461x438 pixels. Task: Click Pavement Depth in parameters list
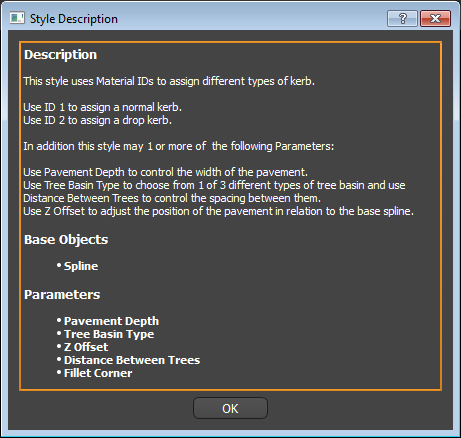click(x=111, y=321)
